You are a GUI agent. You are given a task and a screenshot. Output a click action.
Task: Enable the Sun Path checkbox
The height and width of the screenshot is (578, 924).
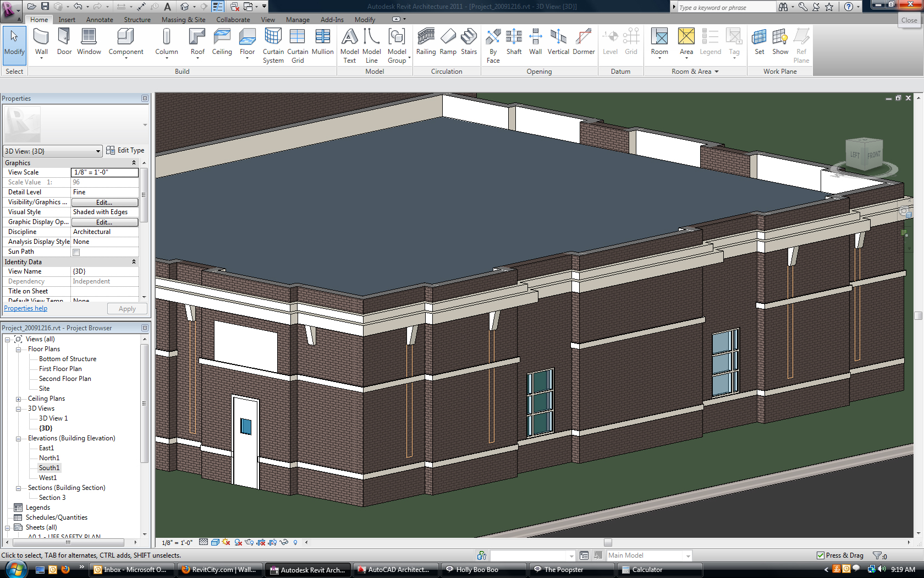(x=76, y=252)
